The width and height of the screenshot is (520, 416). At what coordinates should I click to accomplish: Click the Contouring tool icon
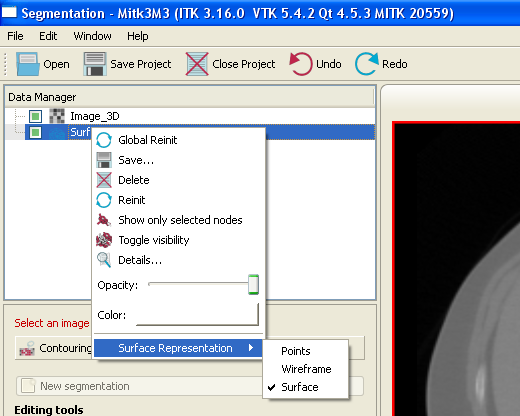(27, 348)
